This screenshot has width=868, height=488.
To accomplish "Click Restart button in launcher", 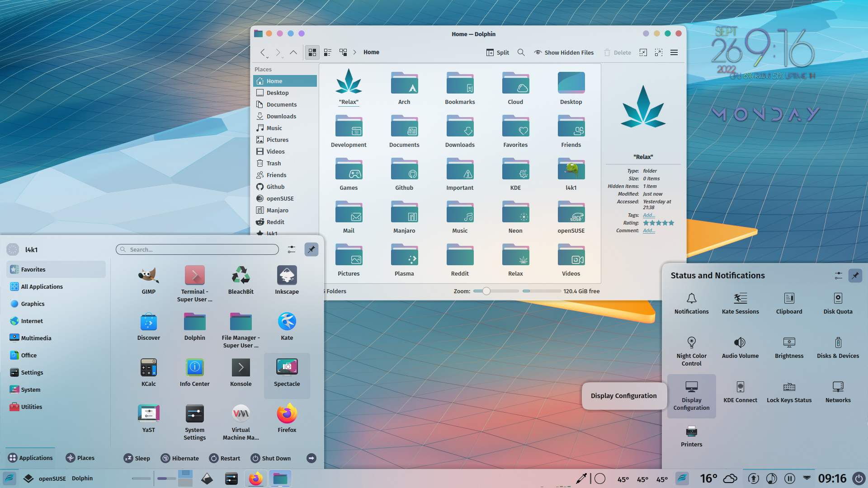I will [x=225, y=458].
